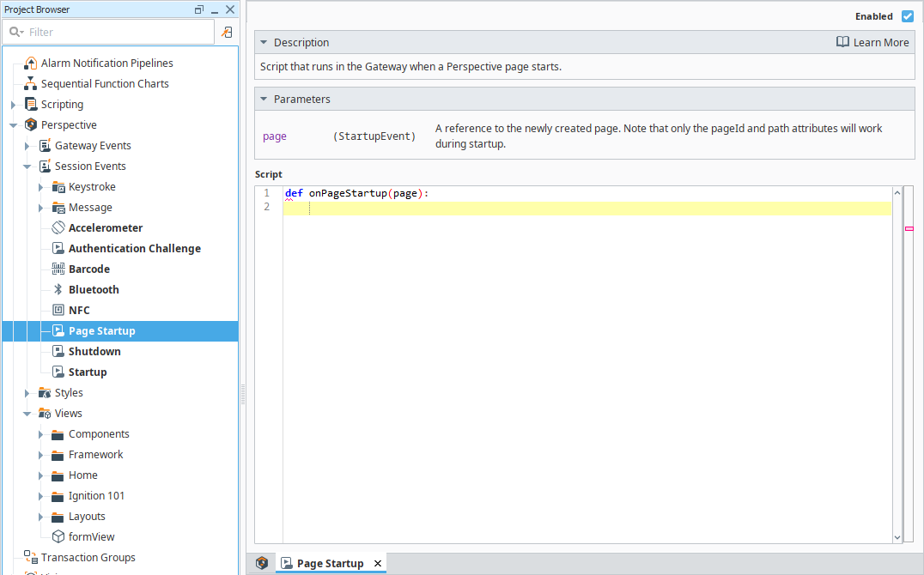This screenshot has width=924, height=575.
Task: Select the Home folder label
Action: point(83,475)
